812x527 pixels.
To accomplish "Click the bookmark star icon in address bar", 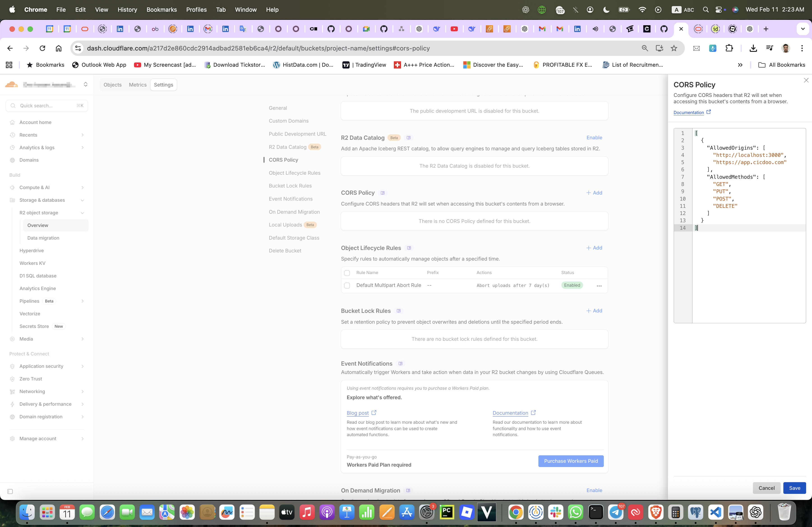I will pyautogui.click(x=674, y=48).
